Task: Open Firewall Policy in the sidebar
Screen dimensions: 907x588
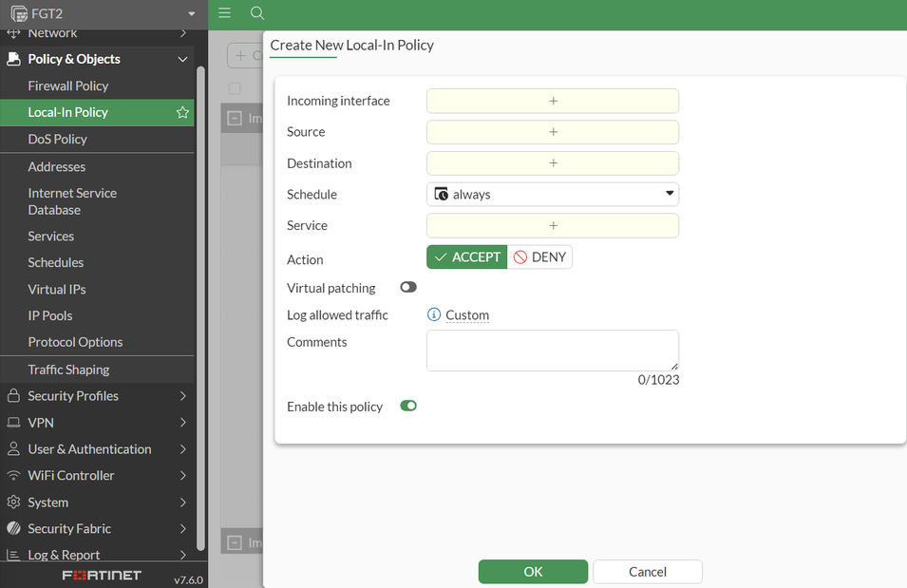Action: tap(68, 85)
